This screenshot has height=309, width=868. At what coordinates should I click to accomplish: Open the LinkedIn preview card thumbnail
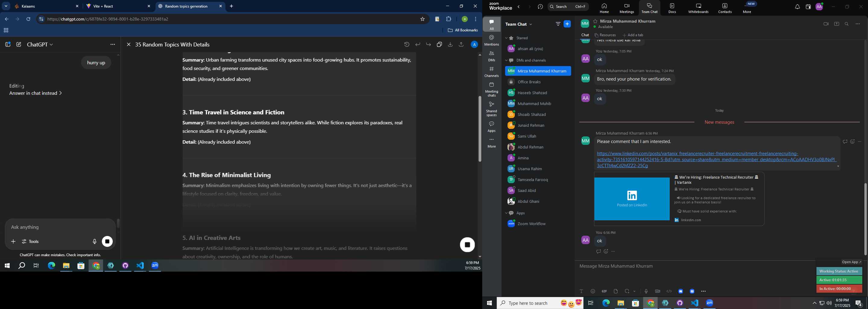coord(632,199)
